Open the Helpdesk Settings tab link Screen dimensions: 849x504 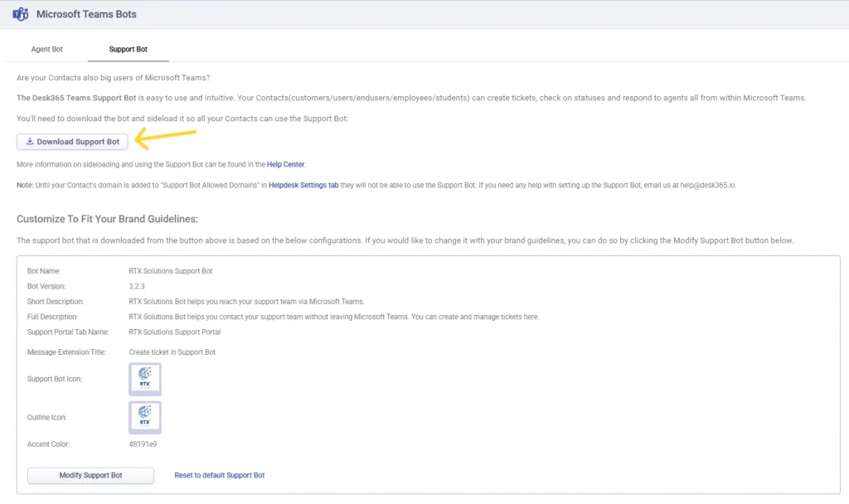coord(303,185)
